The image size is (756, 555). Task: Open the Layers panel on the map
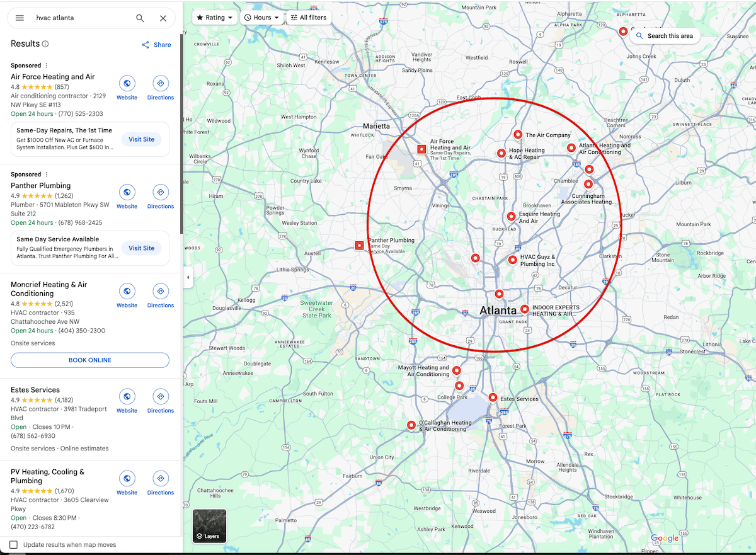209,525
